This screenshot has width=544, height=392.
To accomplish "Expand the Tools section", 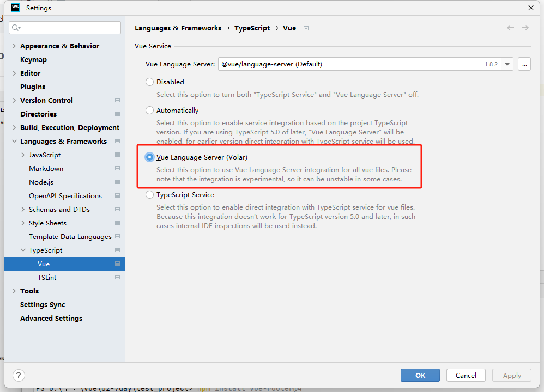I will coord(14,291).
